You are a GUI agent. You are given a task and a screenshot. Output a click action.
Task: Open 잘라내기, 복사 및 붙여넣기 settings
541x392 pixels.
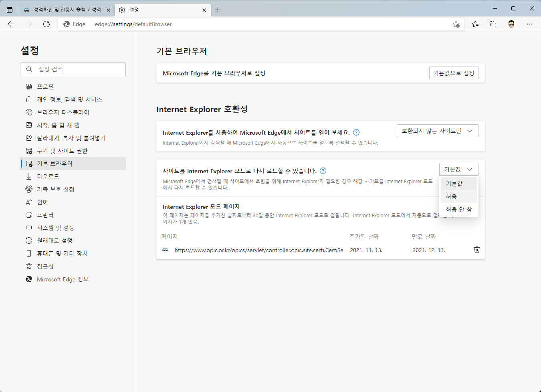coord(73,138)
